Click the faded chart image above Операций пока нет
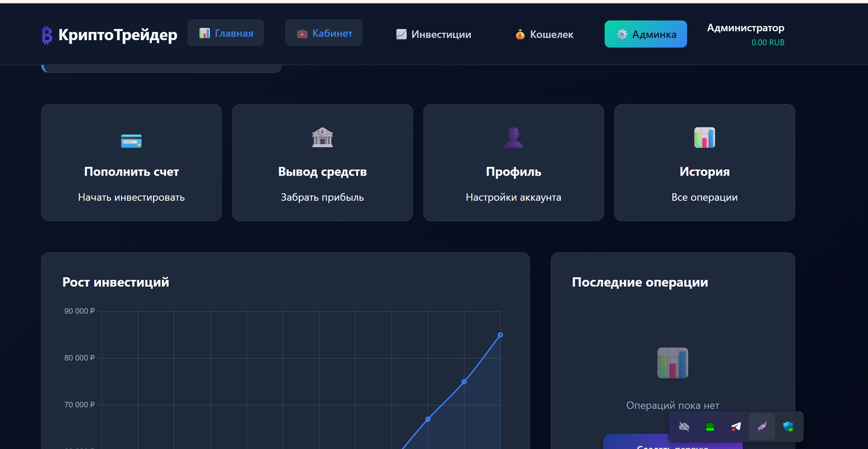The height and width of the screenshot is (449, 868). coord(672,363)
